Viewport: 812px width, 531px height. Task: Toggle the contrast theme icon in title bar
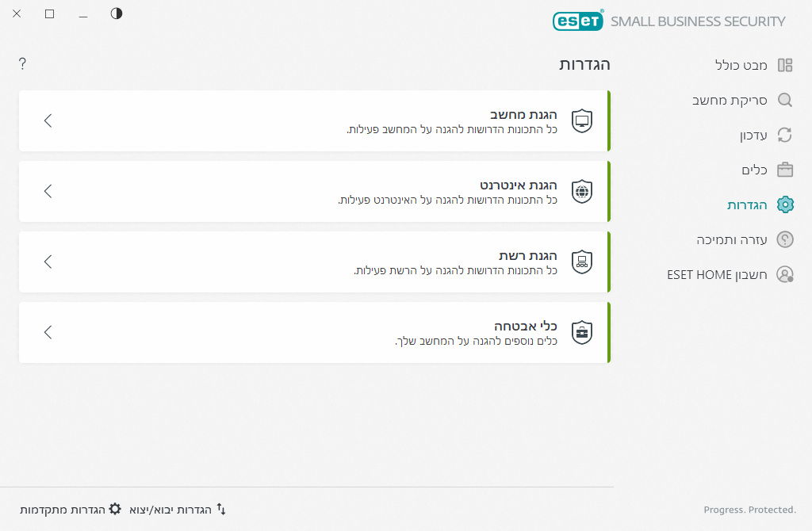(x=117, y=13)
